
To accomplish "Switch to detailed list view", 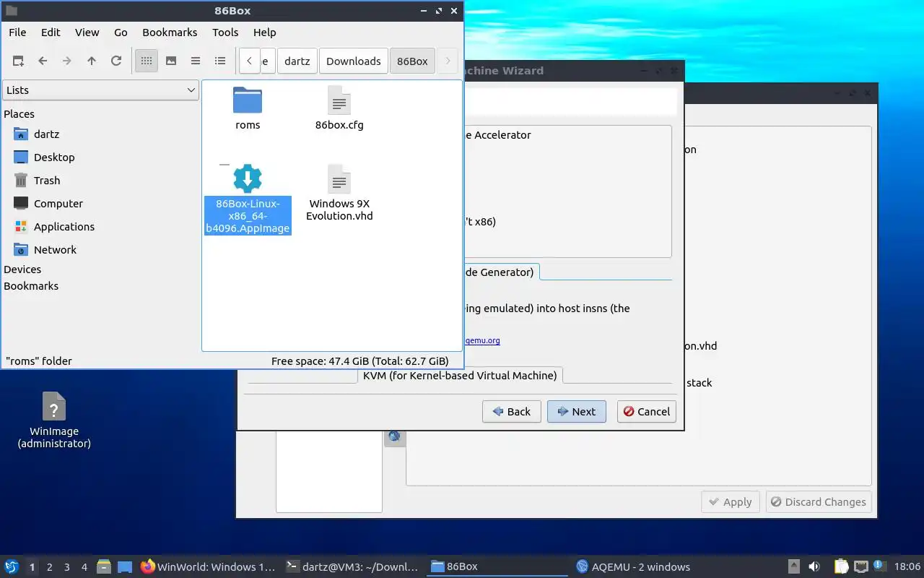I will [220, 61].
